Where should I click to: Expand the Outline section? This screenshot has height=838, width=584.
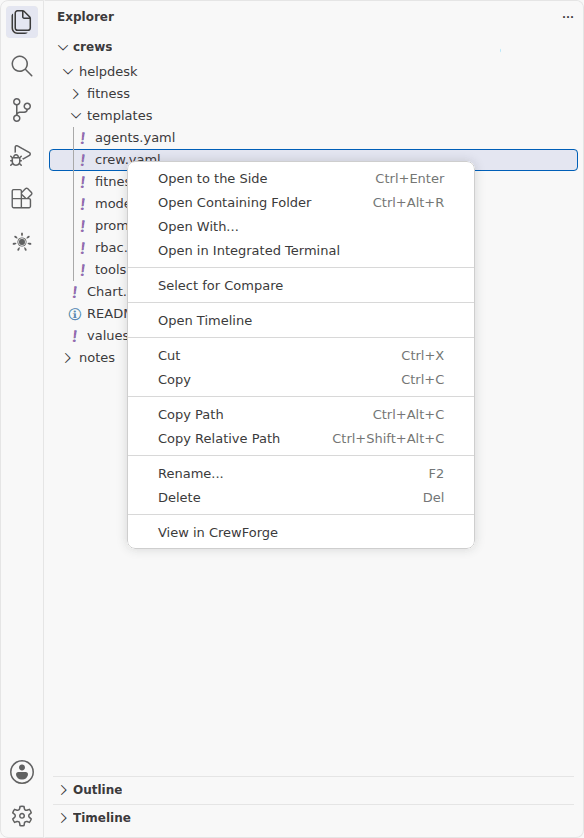pyautogui.click(x=64, y=790)
